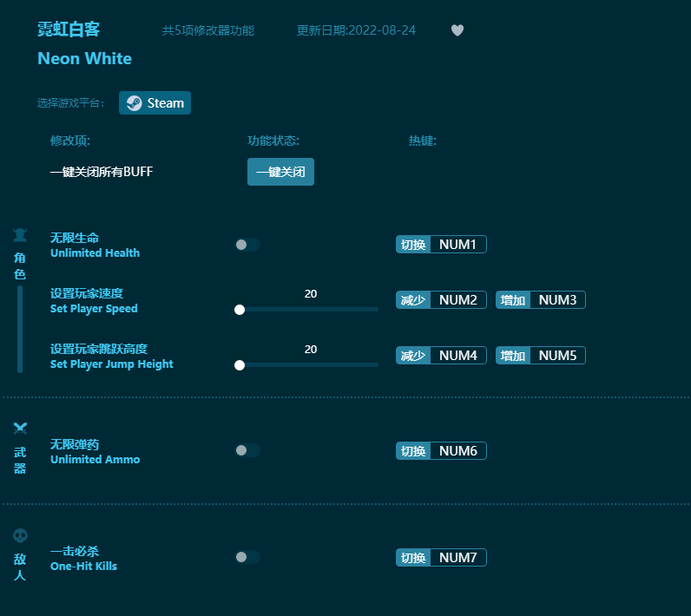Click the 角色 section scrollbar
The height and width of the screenshot is (616, 691).
(20, 330)
